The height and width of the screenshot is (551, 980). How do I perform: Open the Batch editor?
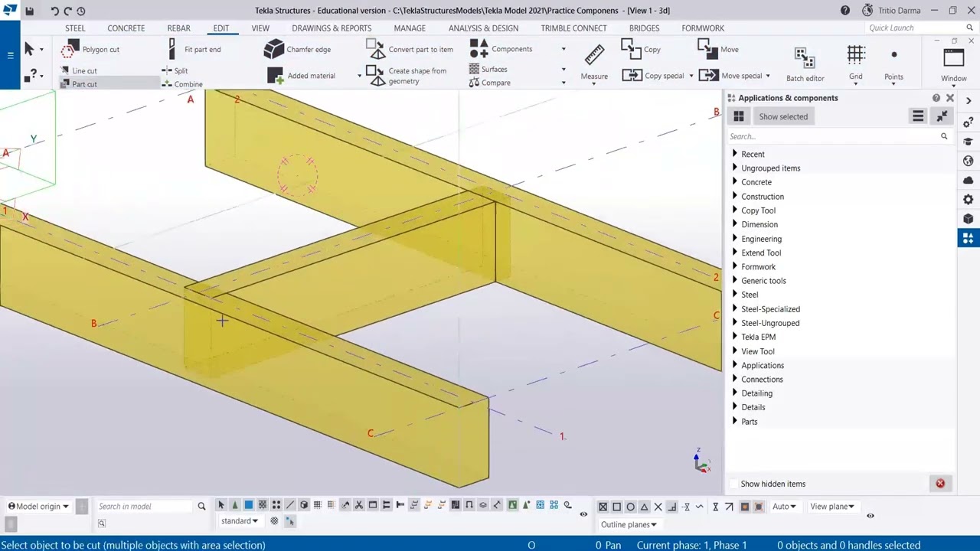pos(805,64)
